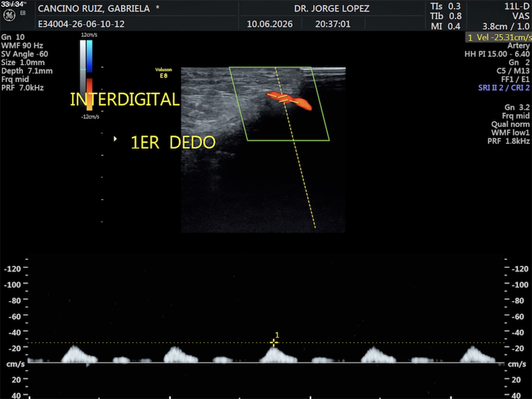Select the Voluson E8 logo
This screenshot has width=532, height=399.
[x=164, y=73]
